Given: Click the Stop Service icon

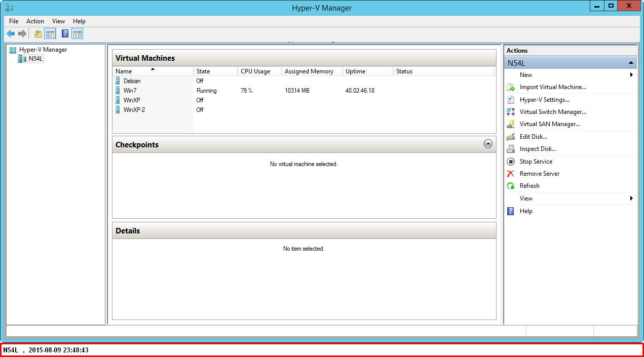Looking at the screenshot, I should click(511, 162).
